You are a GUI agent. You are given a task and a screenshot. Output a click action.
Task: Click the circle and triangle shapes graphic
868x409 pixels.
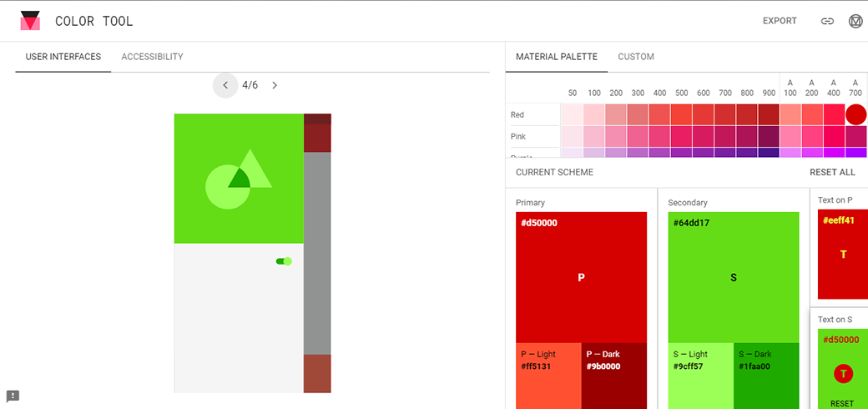click(239, 178)
